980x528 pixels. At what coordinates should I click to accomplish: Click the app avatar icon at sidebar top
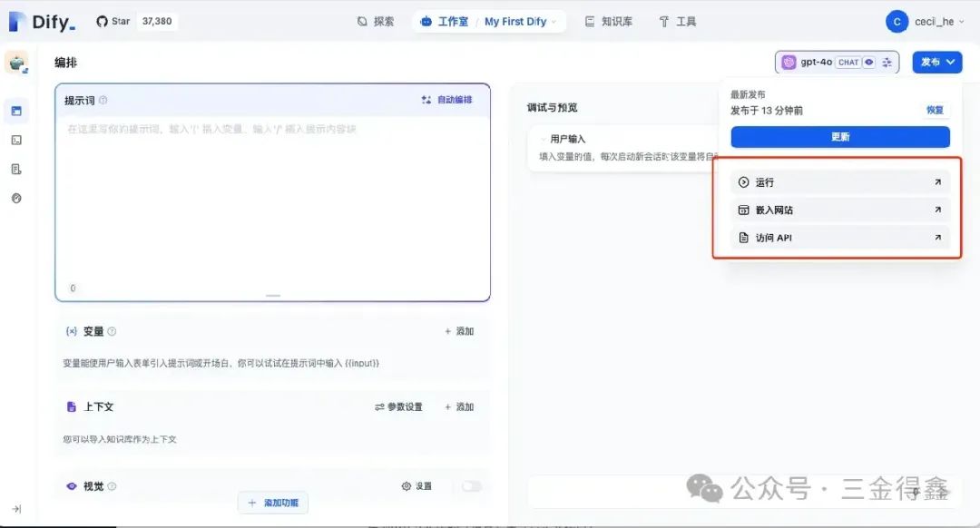16,64
